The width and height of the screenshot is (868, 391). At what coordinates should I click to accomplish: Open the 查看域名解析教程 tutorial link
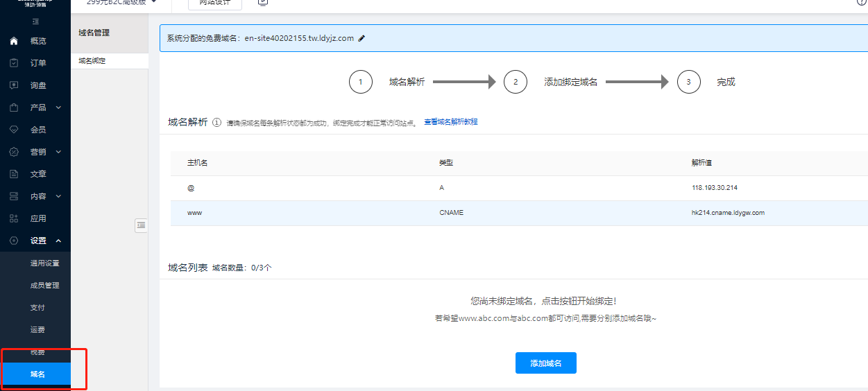click(x=450, y=122)
